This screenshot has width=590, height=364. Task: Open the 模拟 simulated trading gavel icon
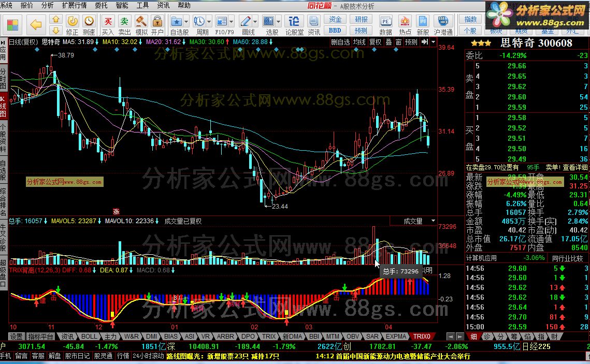[141, 25]
